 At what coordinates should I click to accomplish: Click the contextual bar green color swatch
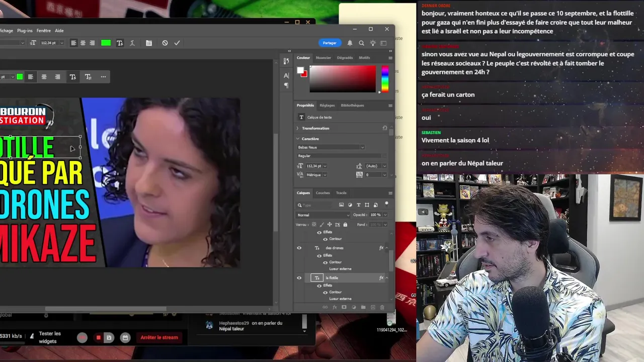pos(20,77)
